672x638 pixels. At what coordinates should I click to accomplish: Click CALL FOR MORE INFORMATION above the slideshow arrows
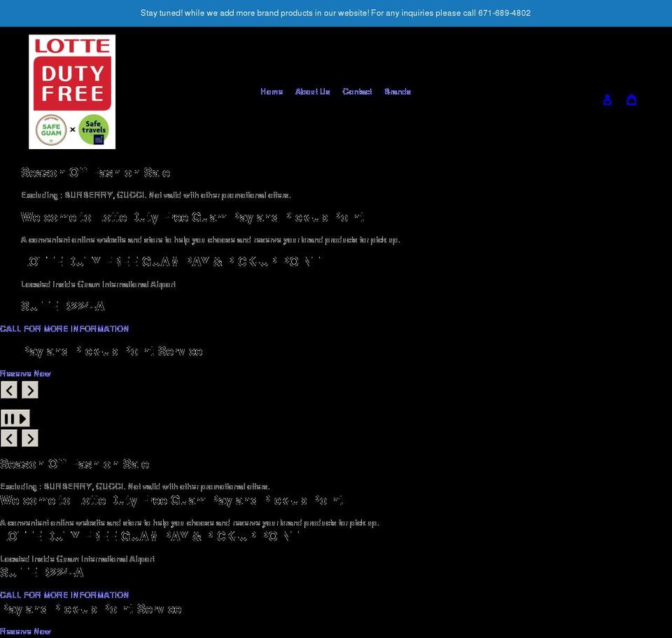[x=64, y=329]
